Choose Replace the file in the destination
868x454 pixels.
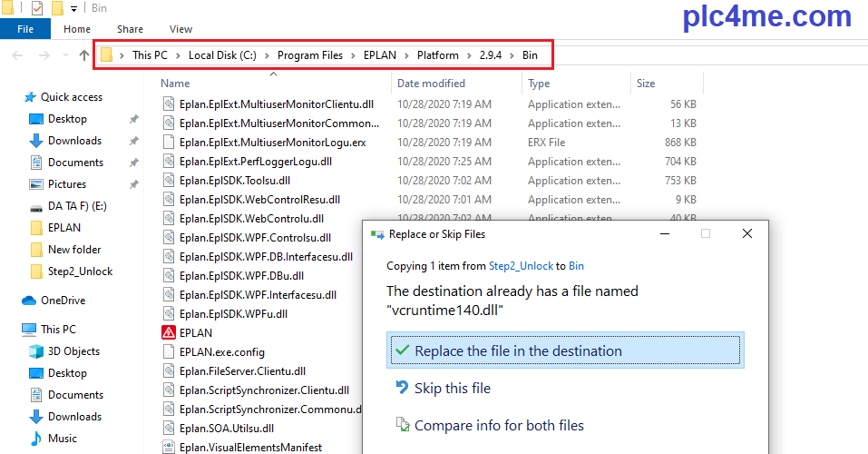point(518,351)
